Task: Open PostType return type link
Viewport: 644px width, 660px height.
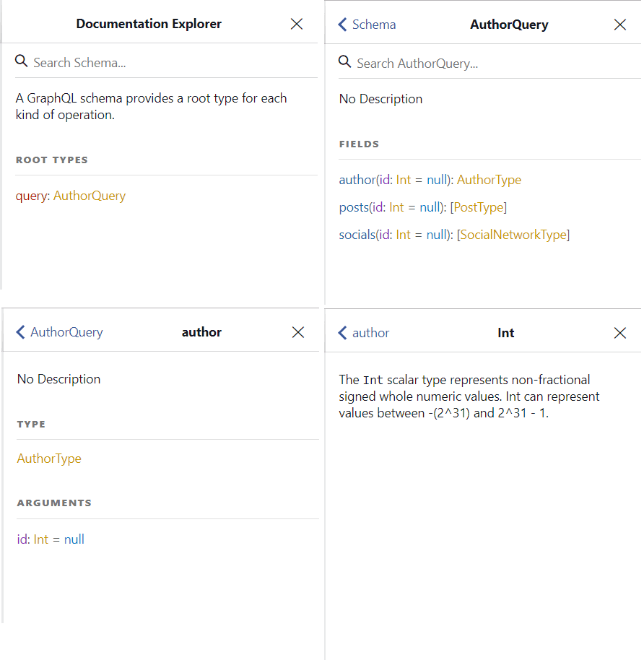Action: 479,207
